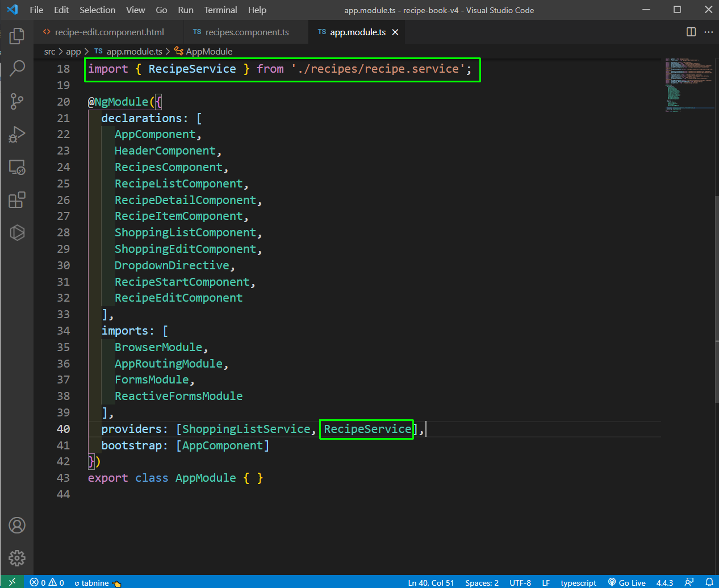Open the Accounts menu icon

pos(17,526)
